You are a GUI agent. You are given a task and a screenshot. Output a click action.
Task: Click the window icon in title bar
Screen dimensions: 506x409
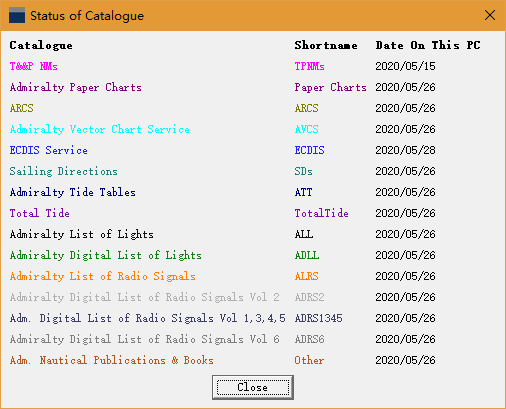[17, 15]
